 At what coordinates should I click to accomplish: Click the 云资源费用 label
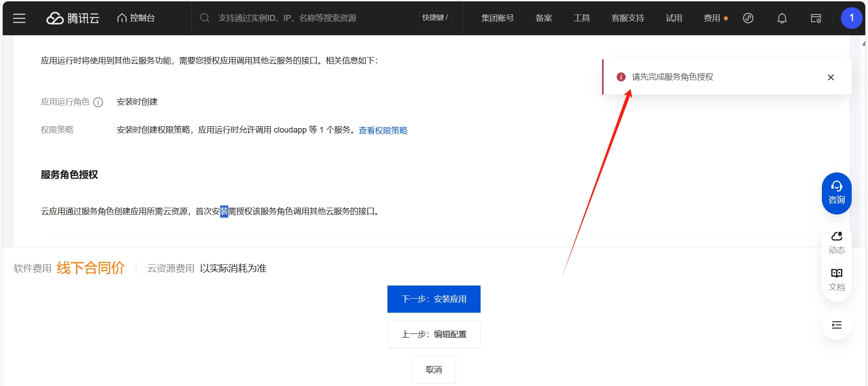[x=171, y=268]
